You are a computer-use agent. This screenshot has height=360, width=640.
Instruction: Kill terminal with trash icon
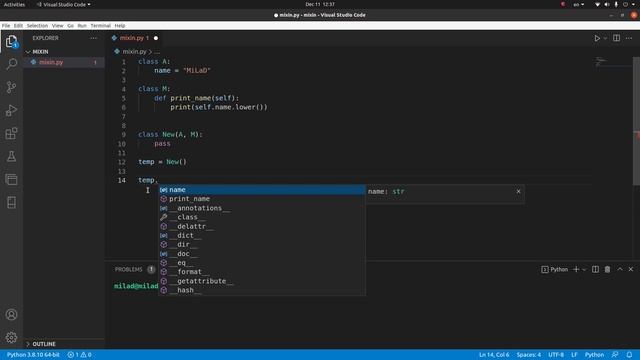coord(607,269)
